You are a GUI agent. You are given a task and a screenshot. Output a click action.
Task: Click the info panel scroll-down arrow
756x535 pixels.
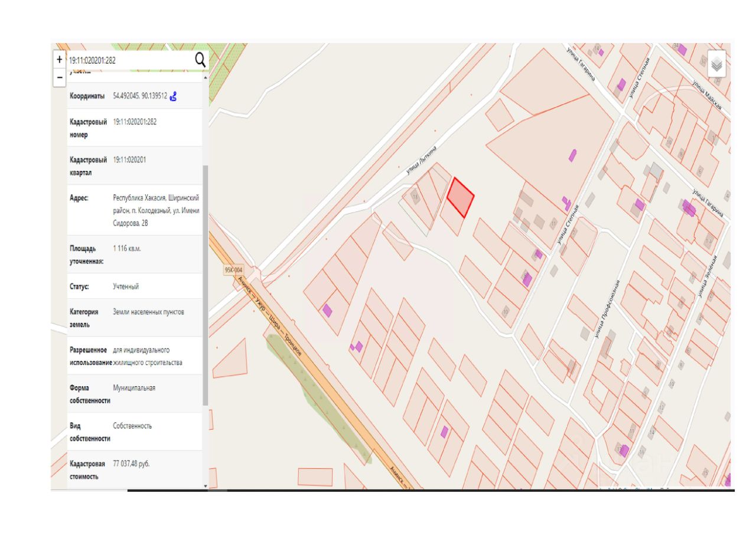206,485
